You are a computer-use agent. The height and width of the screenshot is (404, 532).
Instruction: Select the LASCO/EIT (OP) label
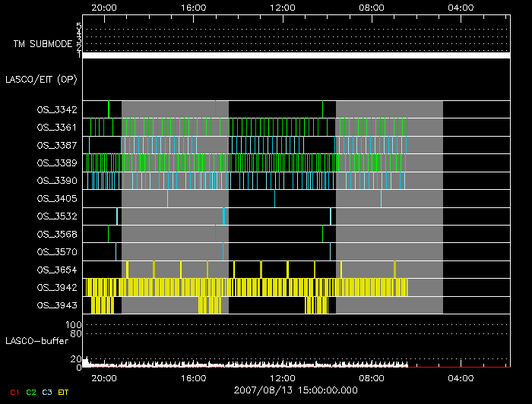click(x=40, y=79)
